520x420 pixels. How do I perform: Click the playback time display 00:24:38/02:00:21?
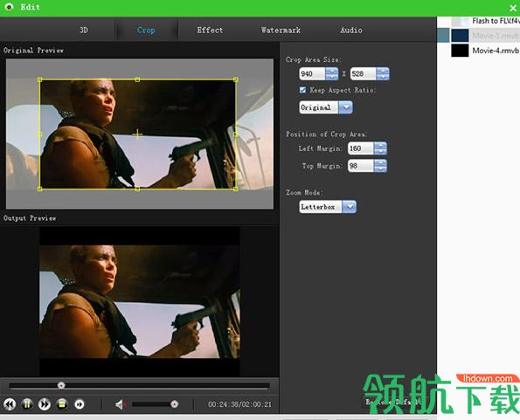239,404
